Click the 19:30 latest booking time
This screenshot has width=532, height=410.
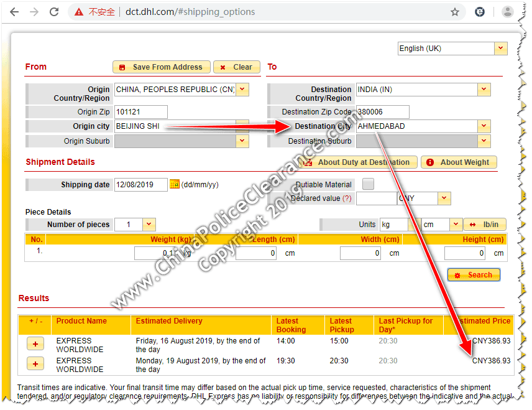[x=286, y=361]
